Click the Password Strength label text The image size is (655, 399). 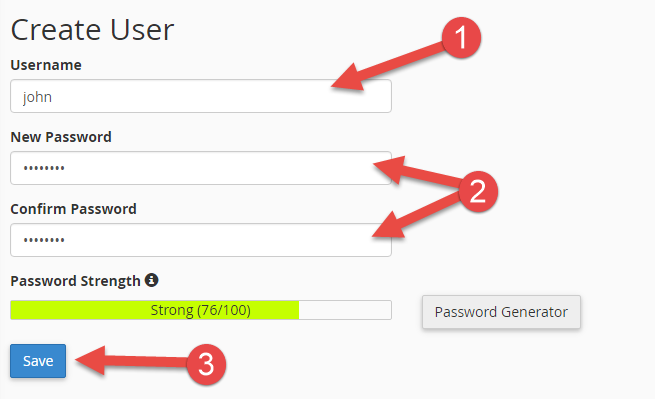(x=75, y=281)
